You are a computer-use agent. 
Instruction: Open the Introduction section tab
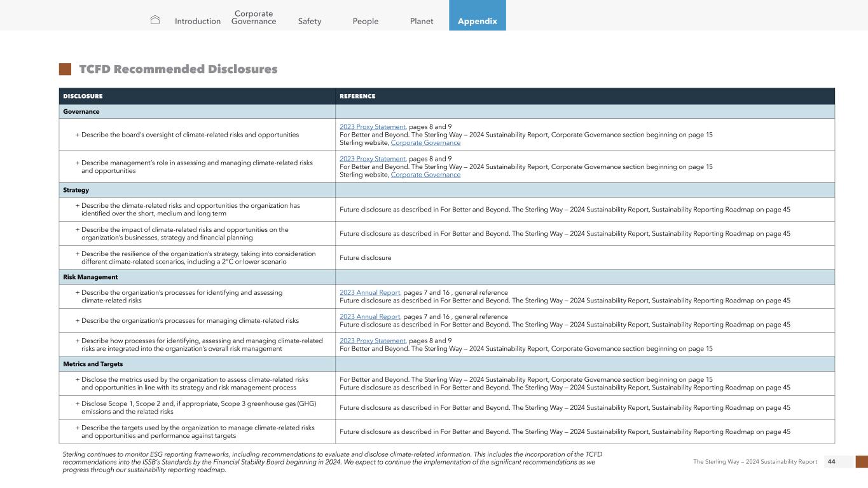(x=198, y=21)
